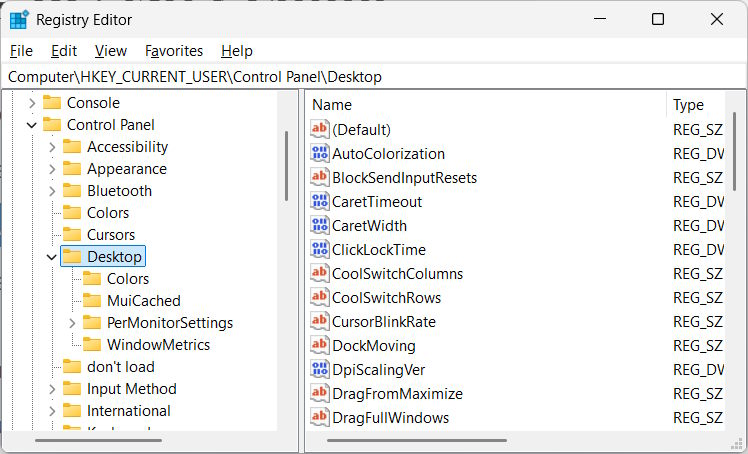748x454 pixels.
Task: Expand the International key
Action: pos(52,411)
